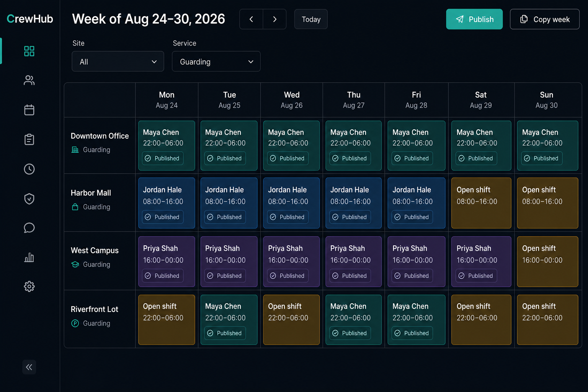The image size is (588, 392).
Task: Open Maya Chen's Monday Downtown Office shift
Action: (x=167, y=145)
